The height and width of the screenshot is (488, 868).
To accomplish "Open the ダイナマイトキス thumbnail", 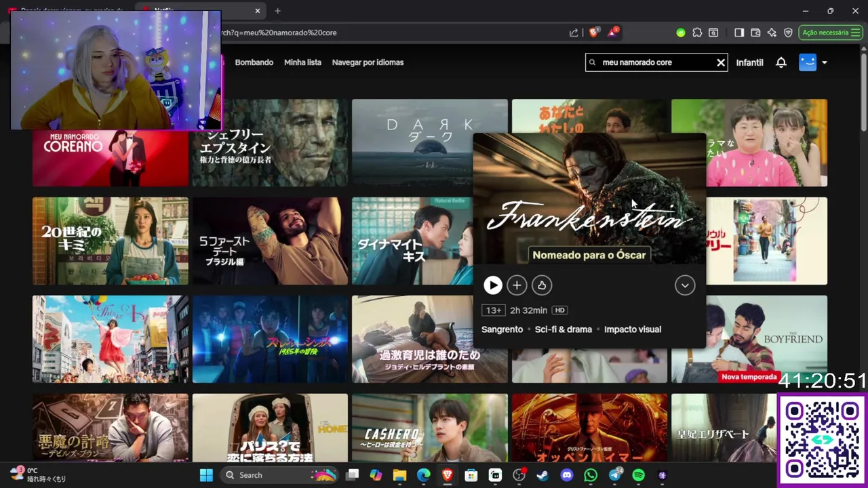I will 412,241.
